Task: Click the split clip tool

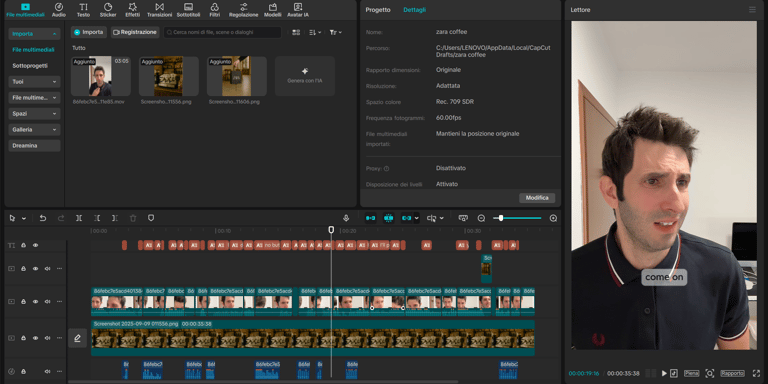Action: coord(79,218)
